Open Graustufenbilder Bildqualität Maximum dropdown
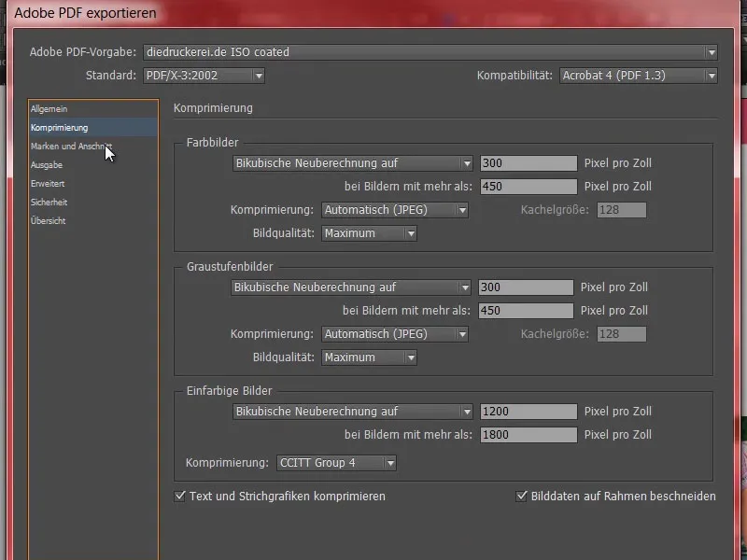Image resolution: width=747 pixels, height=560 pixels. [369, 357]
